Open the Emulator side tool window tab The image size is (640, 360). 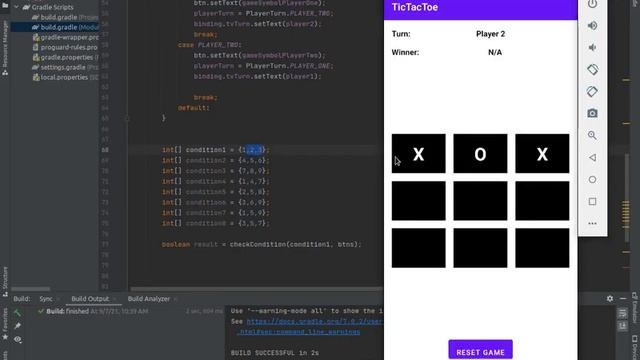(x=635, y=306)
